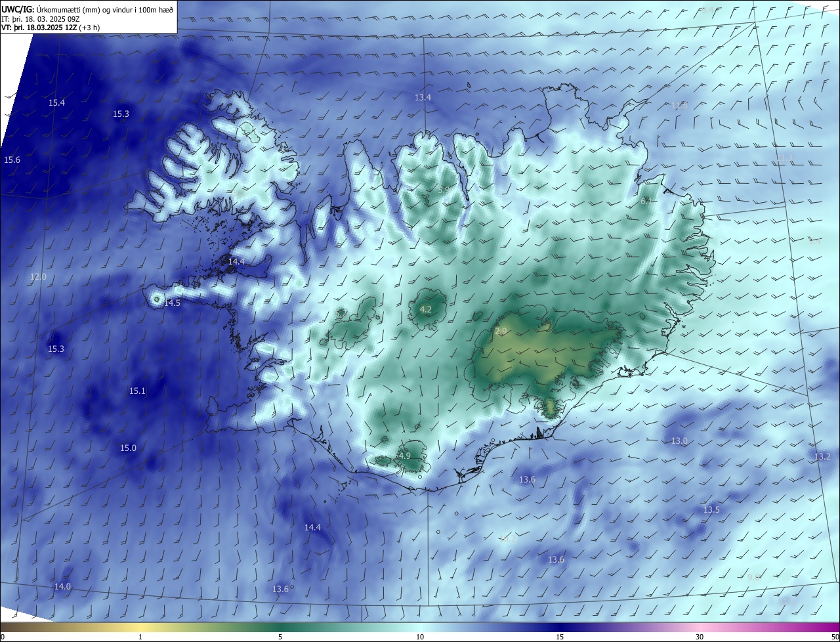Click the 14.4 value south of the coast
The width and height of the screenshot is (840, 642).
[x=312, y=528]
